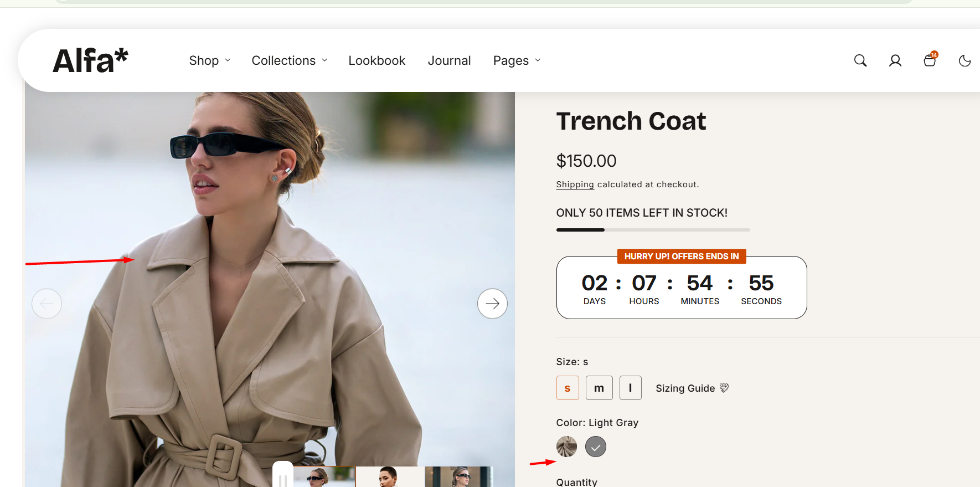Follow the Shipping link
980x487 pixels.
tap(575, 184)
